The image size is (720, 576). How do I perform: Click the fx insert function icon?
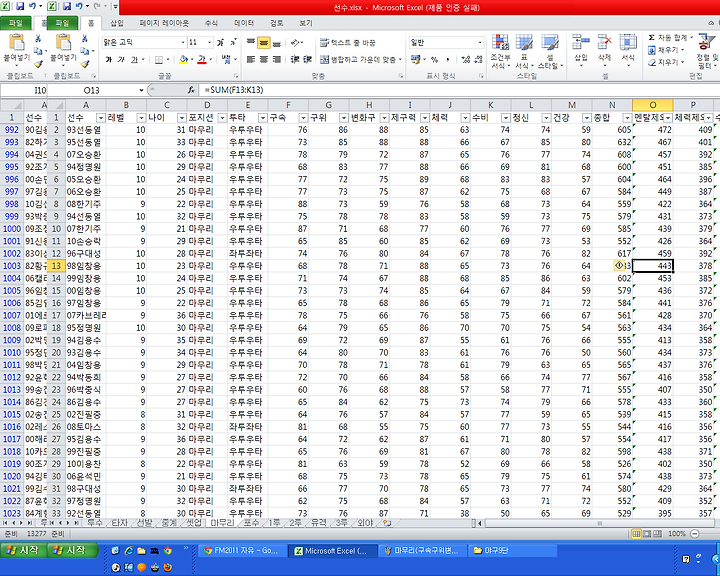tap(191, 90)
